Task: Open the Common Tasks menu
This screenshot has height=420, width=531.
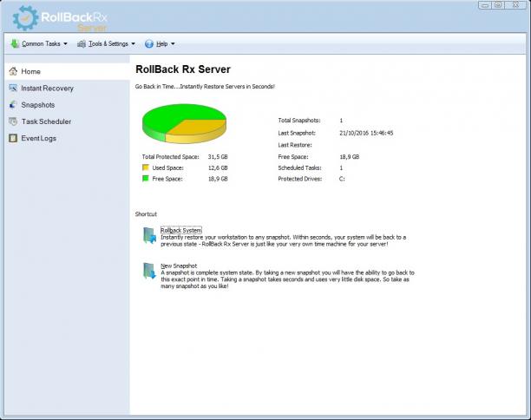Action: tap(39, 43)
